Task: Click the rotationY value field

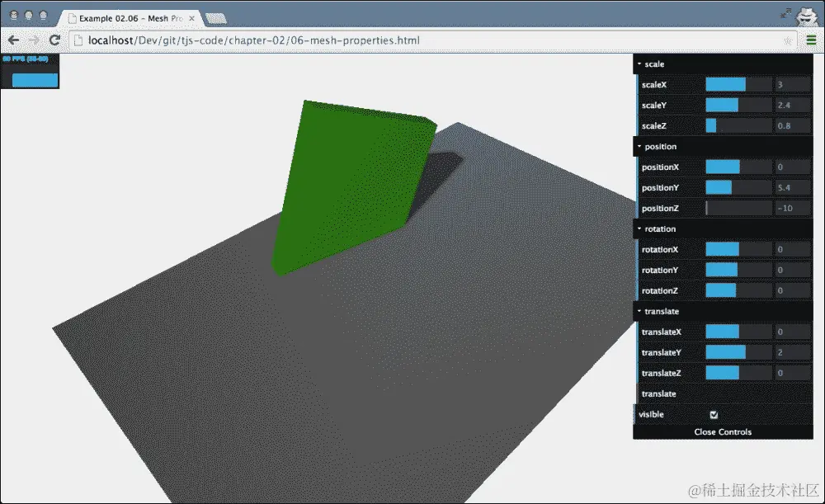Action: 792,270
